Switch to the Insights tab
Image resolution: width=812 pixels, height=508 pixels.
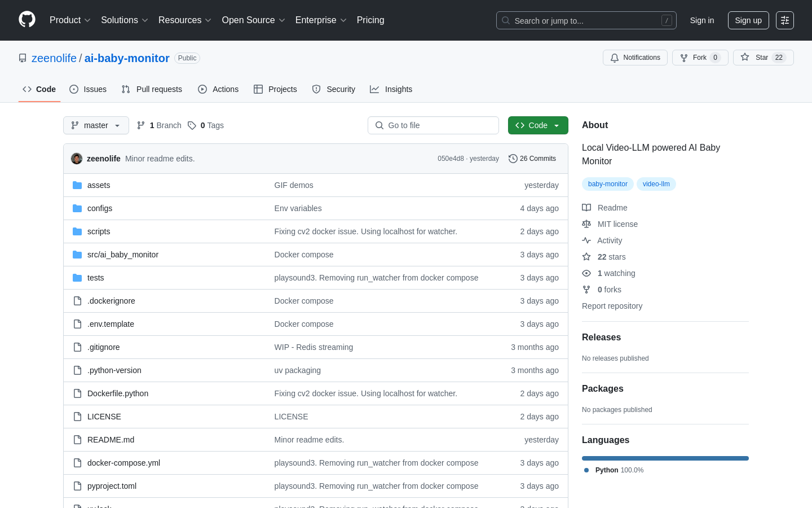pyautogui.click(x=391, y=89)
